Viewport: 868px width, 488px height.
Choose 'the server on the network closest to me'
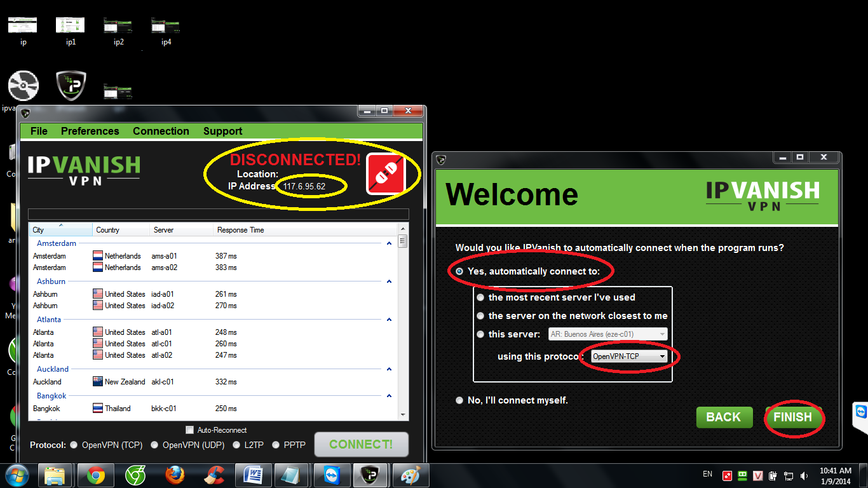tap(480, 316)
